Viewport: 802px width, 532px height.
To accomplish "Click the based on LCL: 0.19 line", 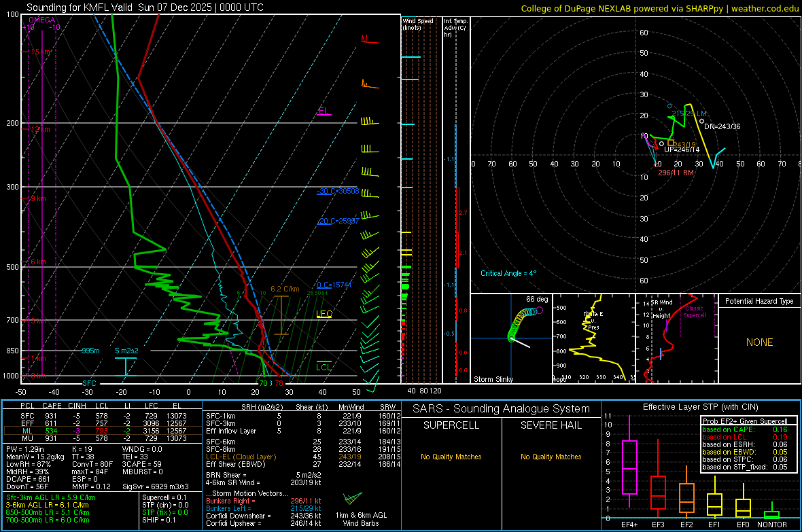I will [745, 437].
